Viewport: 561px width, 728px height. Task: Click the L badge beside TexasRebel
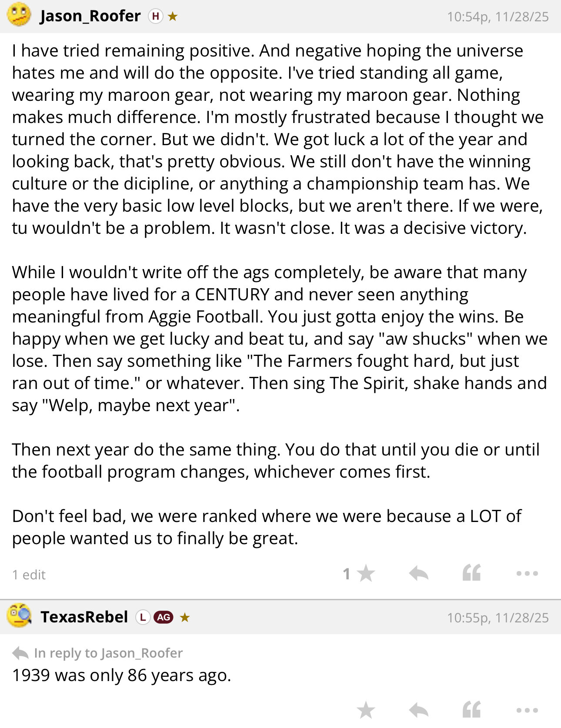(143, 617)
